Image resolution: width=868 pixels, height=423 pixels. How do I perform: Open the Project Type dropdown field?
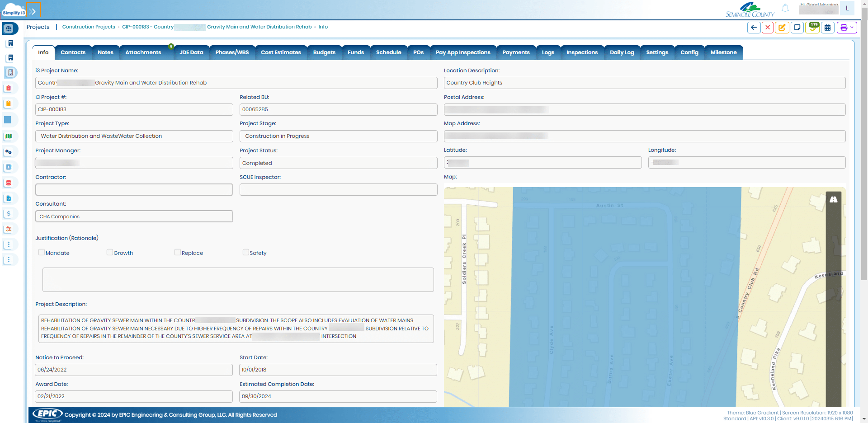click(x=134, y=136)
